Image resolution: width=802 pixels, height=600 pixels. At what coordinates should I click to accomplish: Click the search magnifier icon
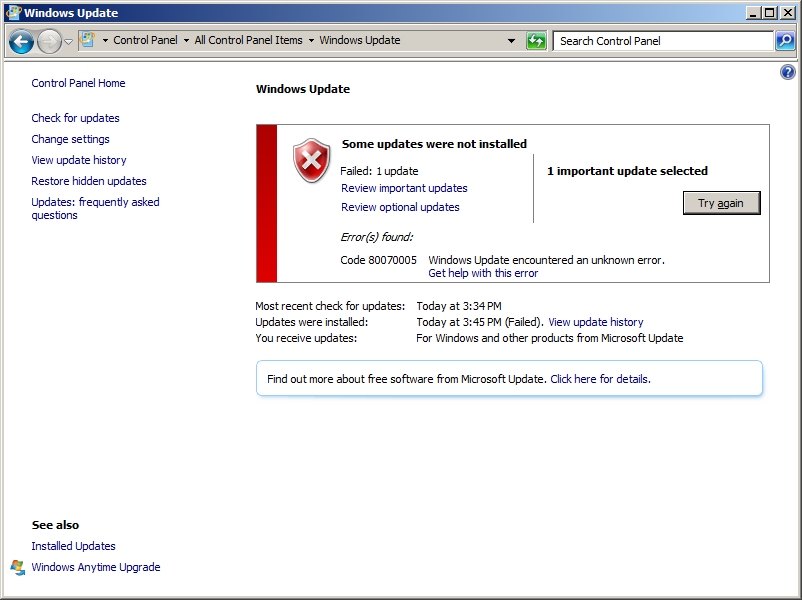tap(785, 41)
